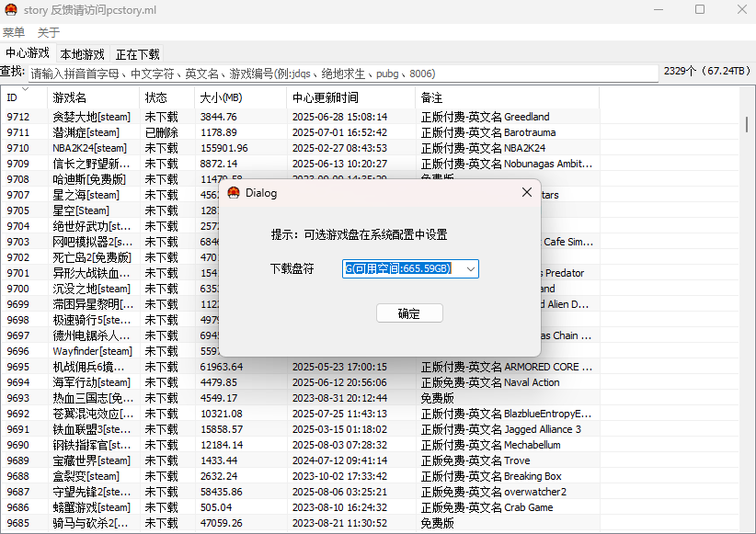Click the note containing Trove
Screen dimensions: 756x534
pyautogui.click(x=475, y=460)
